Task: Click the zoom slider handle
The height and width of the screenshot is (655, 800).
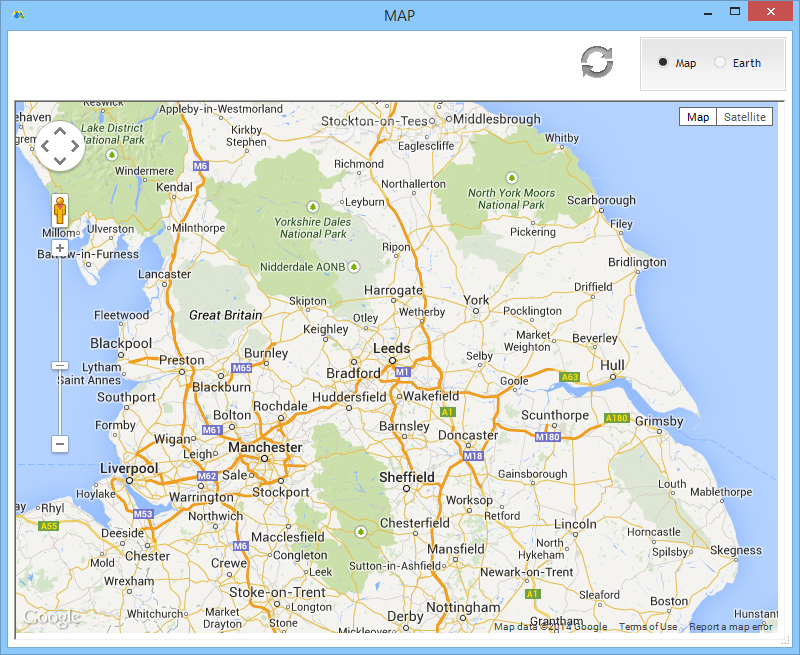Action: point(60,366)
